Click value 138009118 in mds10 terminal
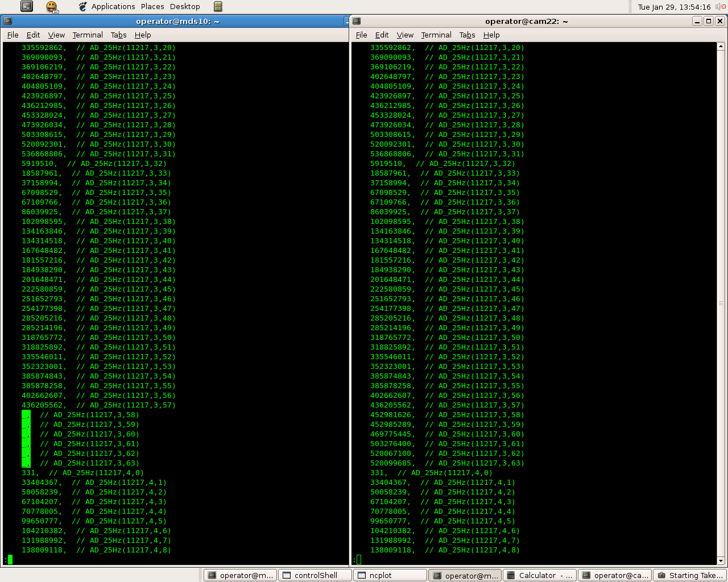This screenshot has height=582, width=728. [42, 550]
